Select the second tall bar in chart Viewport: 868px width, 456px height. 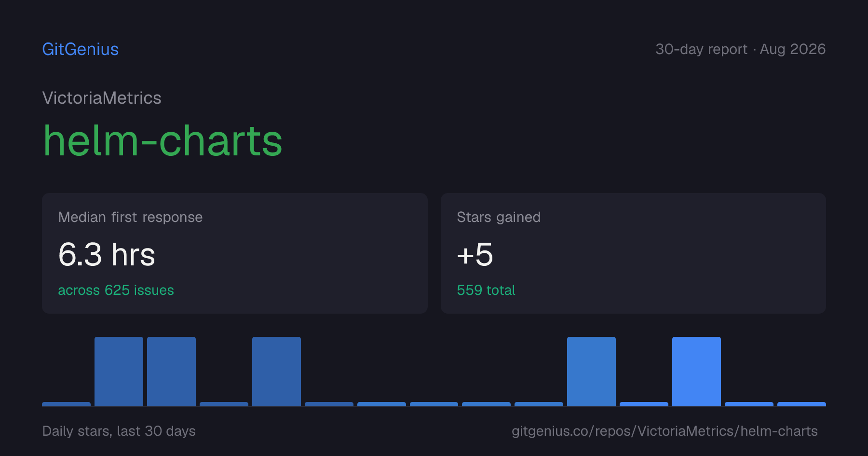pyautogui.click(x=171, y=372)
